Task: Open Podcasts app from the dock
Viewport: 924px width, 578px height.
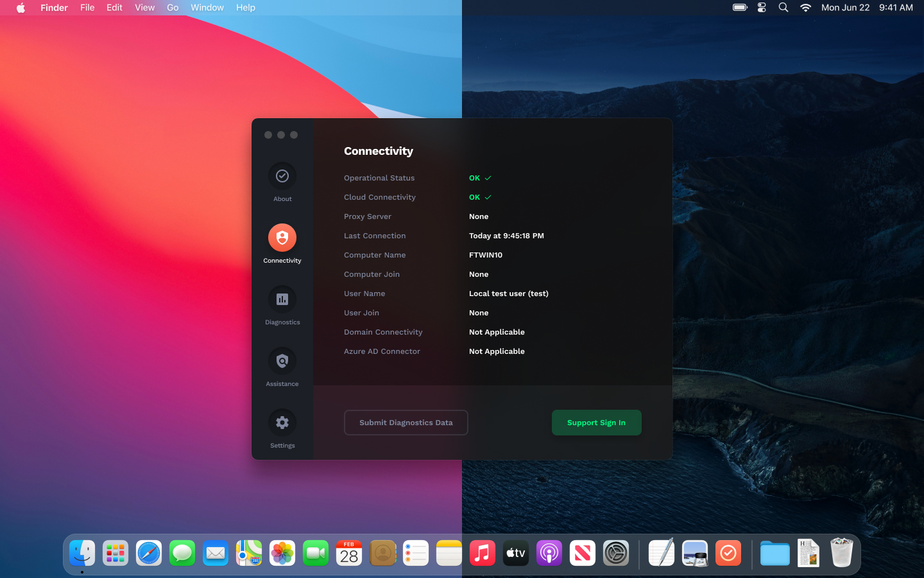Action: point(549,553)
